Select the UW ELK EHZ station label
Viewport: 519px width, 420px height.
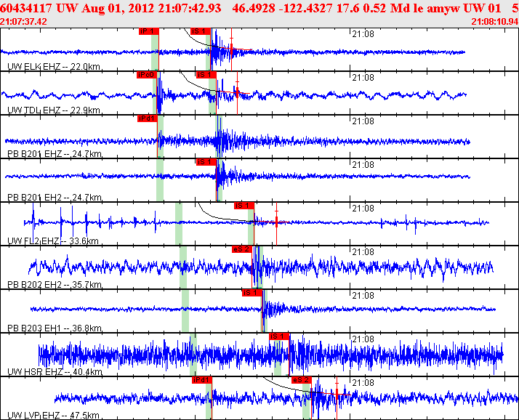[x=34, y=67]
